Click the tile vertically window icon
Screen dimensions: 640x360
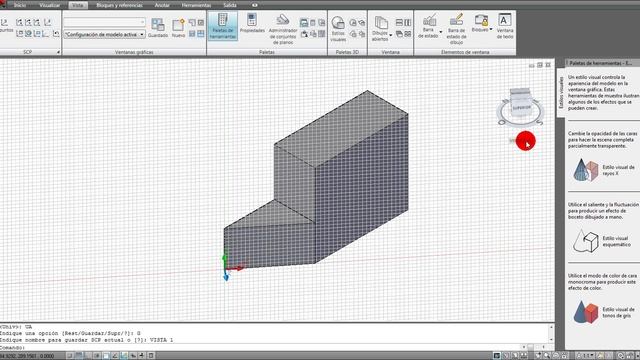coord(407,22)
